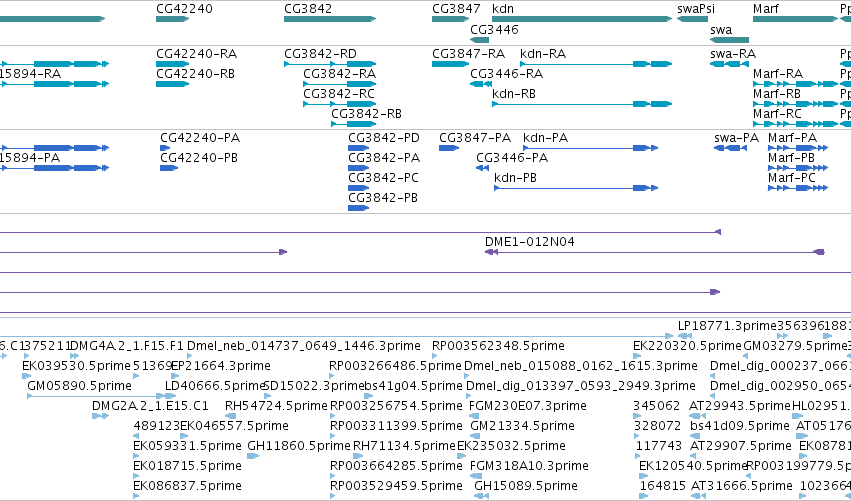This screenshot has height=501, width=851.
Task: Click EST EK235032.5prime
Action: (x=511, y=446)
